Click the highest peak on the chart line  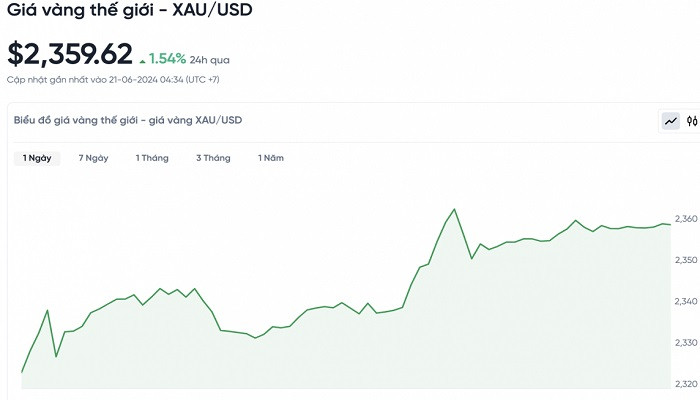click(455, 209)
